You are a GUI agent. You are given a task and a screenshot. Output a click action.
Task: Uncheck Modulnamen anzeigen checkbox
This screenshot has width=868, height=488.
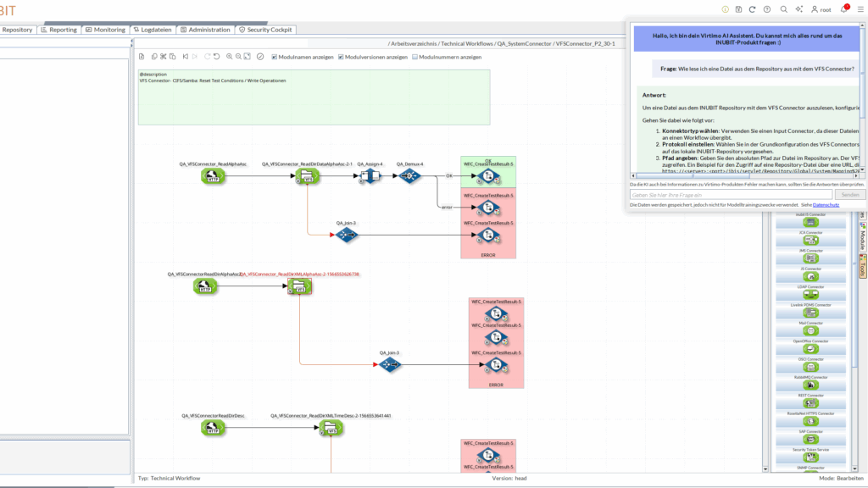tap(275, 57)
